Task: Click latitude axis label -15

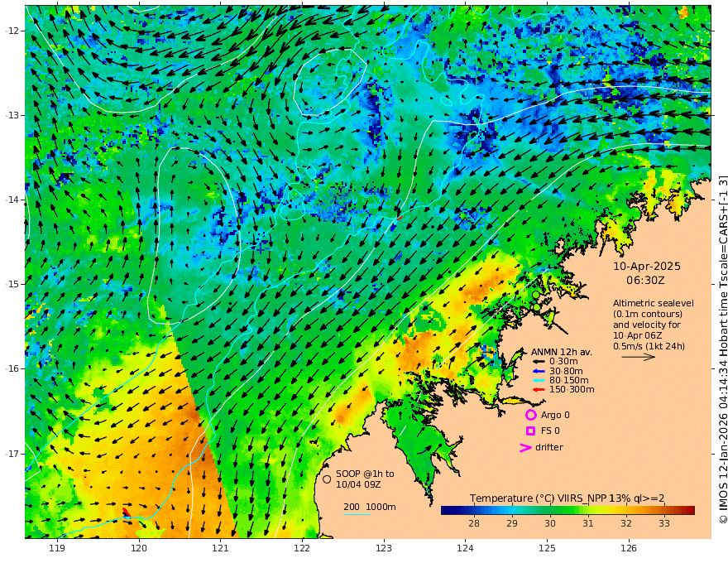Action: pos(12,284)
